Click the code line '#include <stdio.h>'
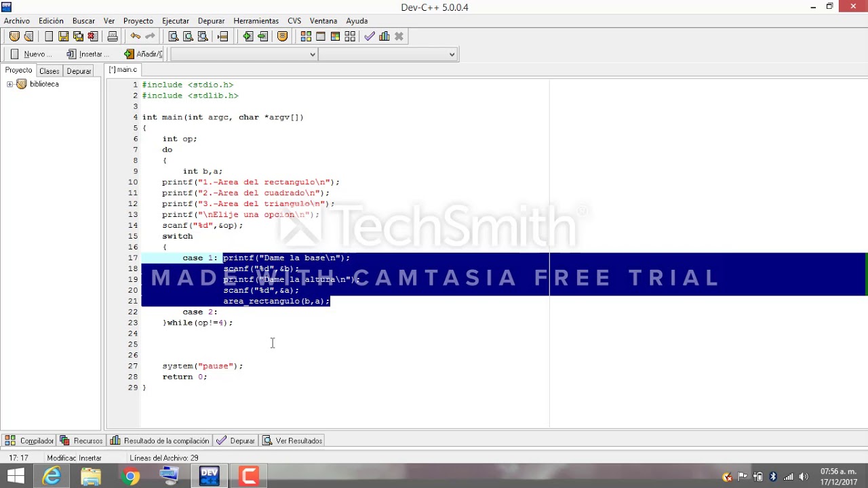The height and width of the screenshot is (488, 868). [x=188, y=85]
